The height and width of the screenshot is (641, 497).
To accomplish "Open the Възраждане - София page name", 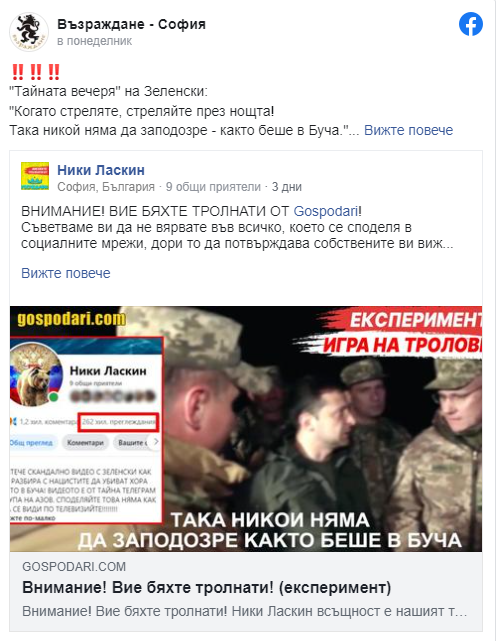I will click(132, 25).
